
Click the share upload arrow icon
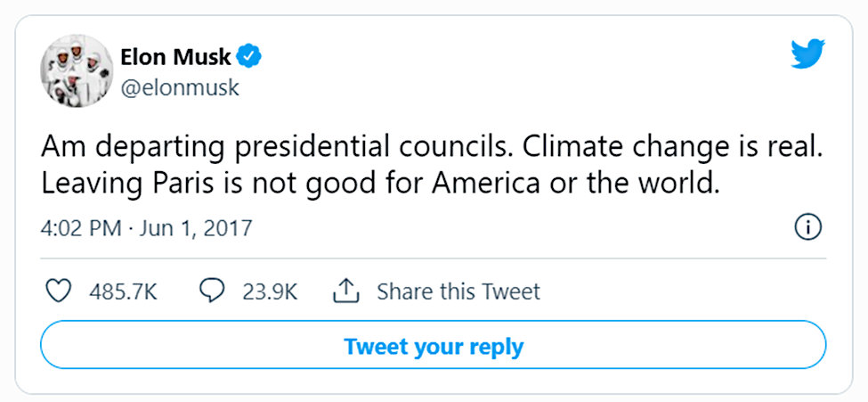pos(346,291)
